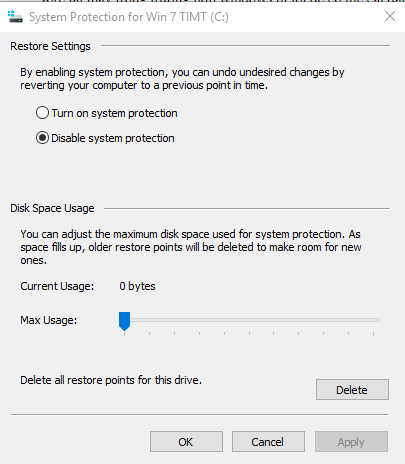Select the Disable system protection radio button
Screen dimensions: 405x464
coord(42,138)
